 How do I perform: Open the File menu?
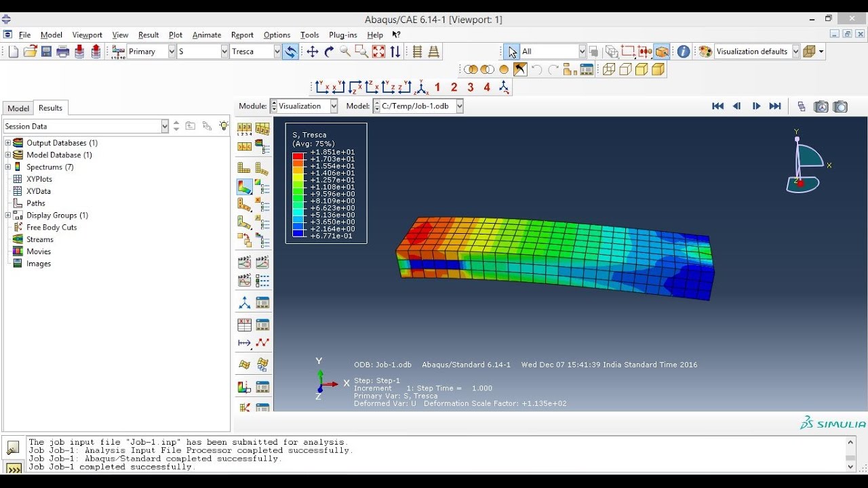(25, 35)
